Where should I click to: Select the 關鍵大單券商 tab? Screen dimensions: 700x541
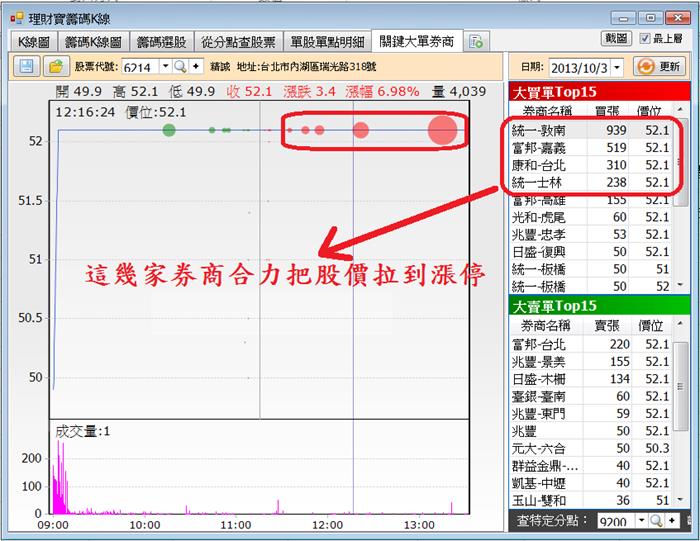[x=417, y=42]
